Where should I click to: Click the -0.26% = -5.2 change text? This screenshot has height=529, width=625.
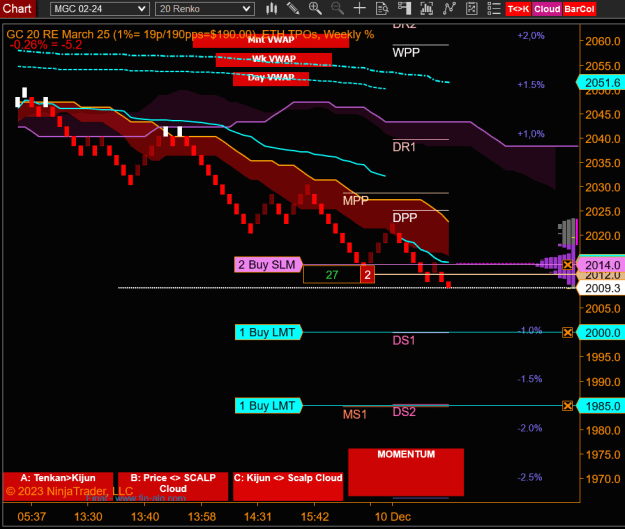[x=46, y=45]
